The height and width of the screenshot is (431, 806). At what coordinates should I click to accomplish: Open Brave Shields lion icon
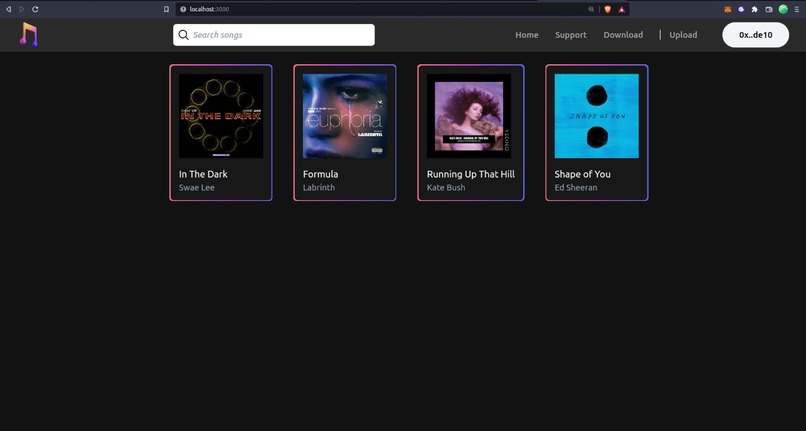[x=608, y=9]
